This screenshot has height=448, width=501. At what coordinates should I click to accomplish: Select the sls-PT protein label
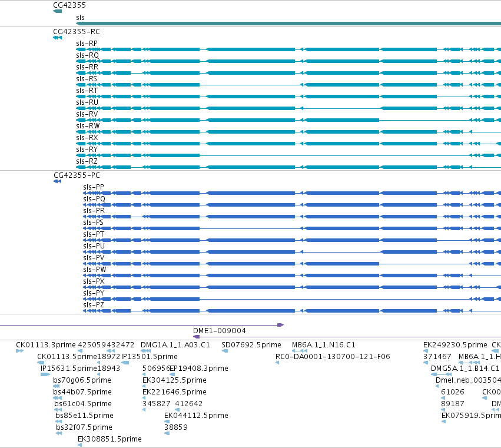pos(94,234)
